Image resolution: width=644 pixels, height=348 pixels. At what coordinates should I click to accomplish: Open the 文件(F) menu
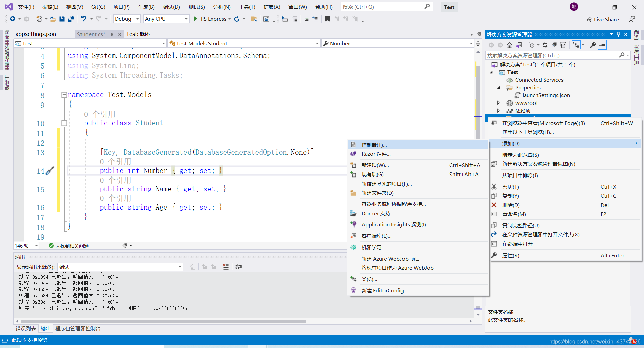[26, 7]
